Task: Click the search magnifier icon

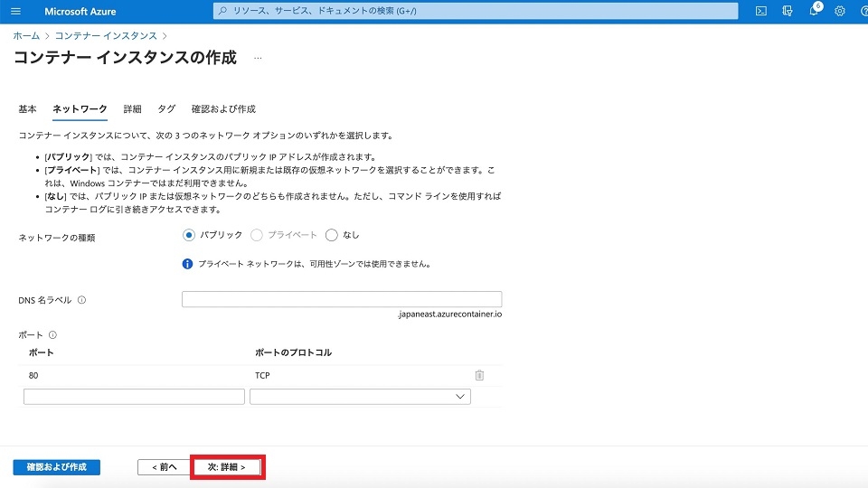Action: [222, 11]
